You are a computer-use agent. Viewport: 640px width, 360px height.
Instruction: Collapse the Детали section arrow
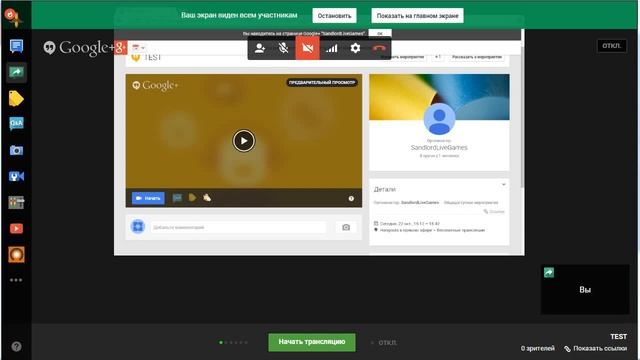pyautogui.click(x=504, y=185)
